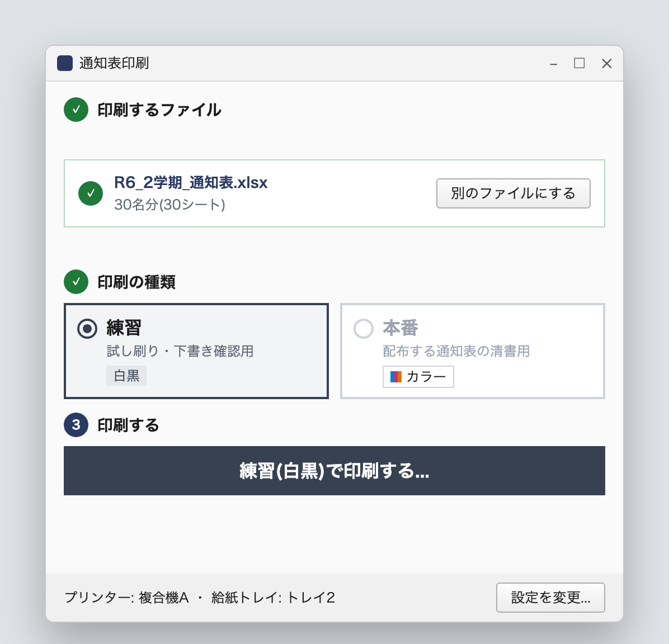
Task: Click the 30名分(30シート) text
Action: [169, 205]
